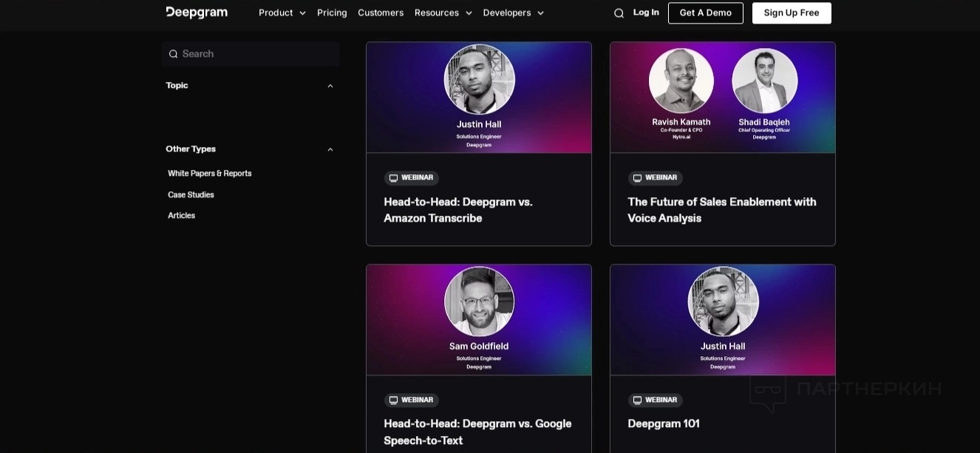Click the webinar icon on Amazon Transcribe card
The image size is (980, 453).
[394, 178]
